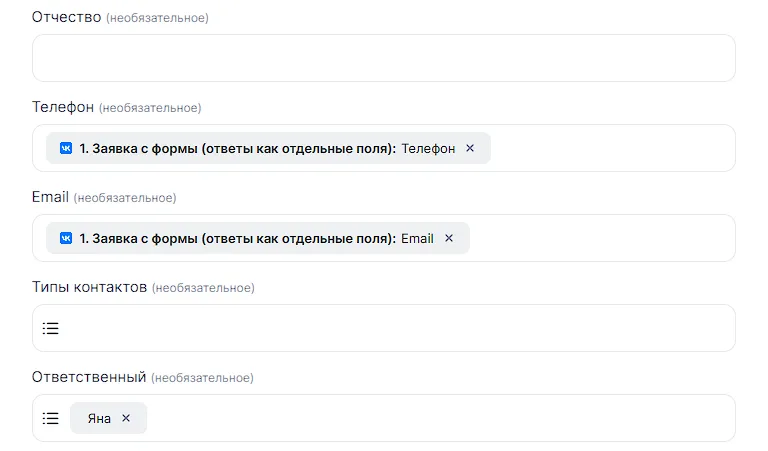Remove the Телефон variable chip

[x=470, y=148]
